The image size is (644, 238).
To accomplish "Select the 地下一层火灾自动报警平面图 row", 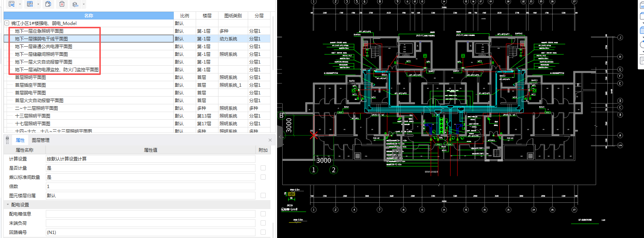I will [x=137, y=62].
